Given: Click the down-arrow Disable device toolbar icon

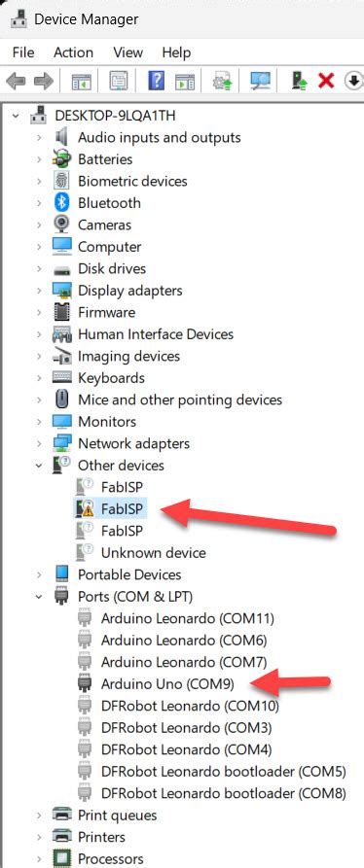Looking at the screenshot, I should pos(353,82).
